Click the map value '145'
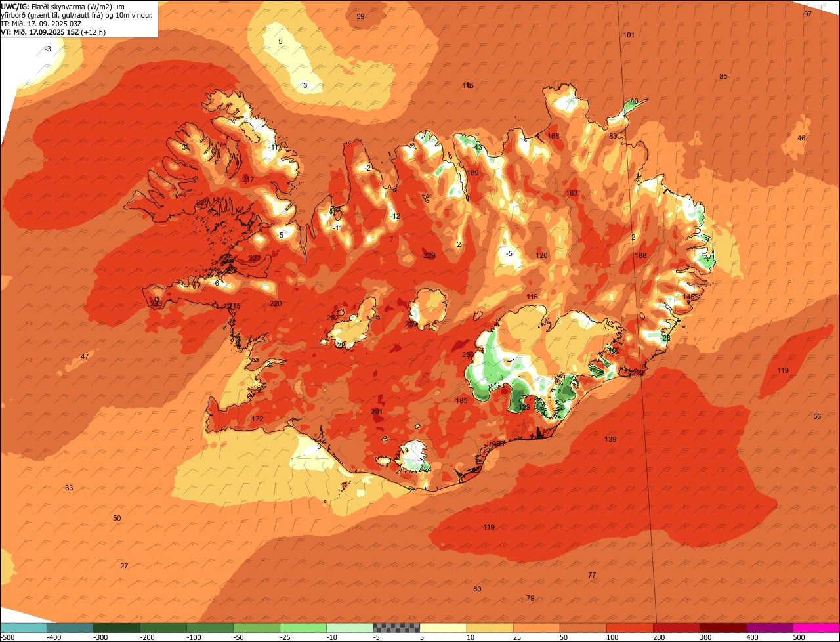 click(x=688, y=297)
